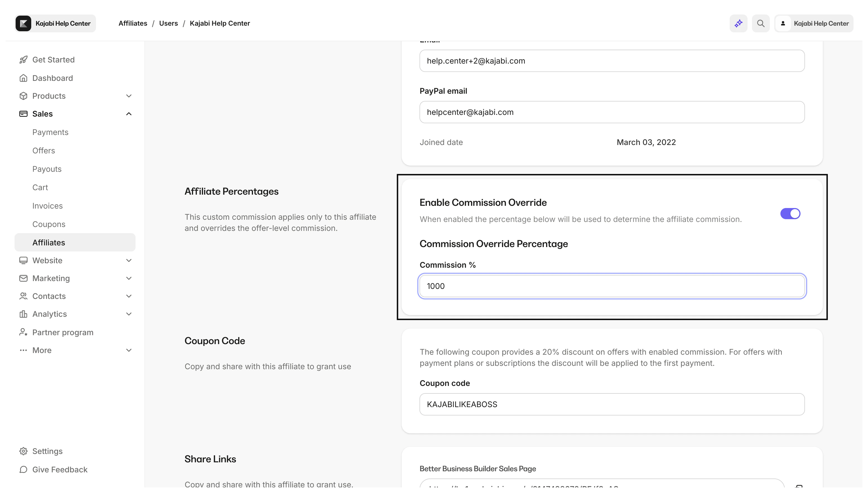Expand the More menu chevron
Viewport: 868px width, 493px height.
(x=129, y=351)
